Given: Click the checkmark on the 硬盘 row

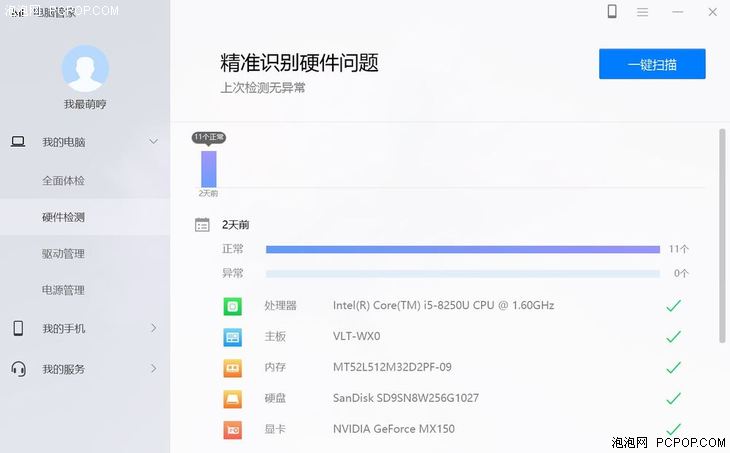Looking at the screenshot, I should point(673,399).
